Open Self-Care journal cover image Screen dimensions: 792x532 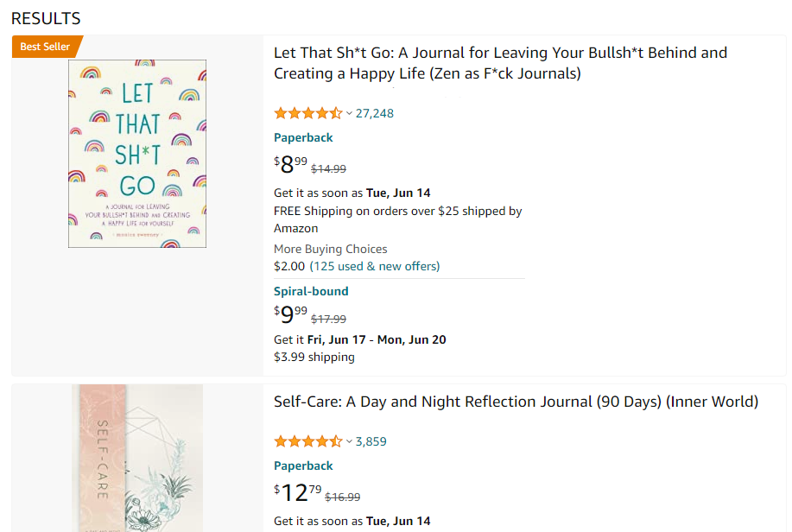point(137,458)
